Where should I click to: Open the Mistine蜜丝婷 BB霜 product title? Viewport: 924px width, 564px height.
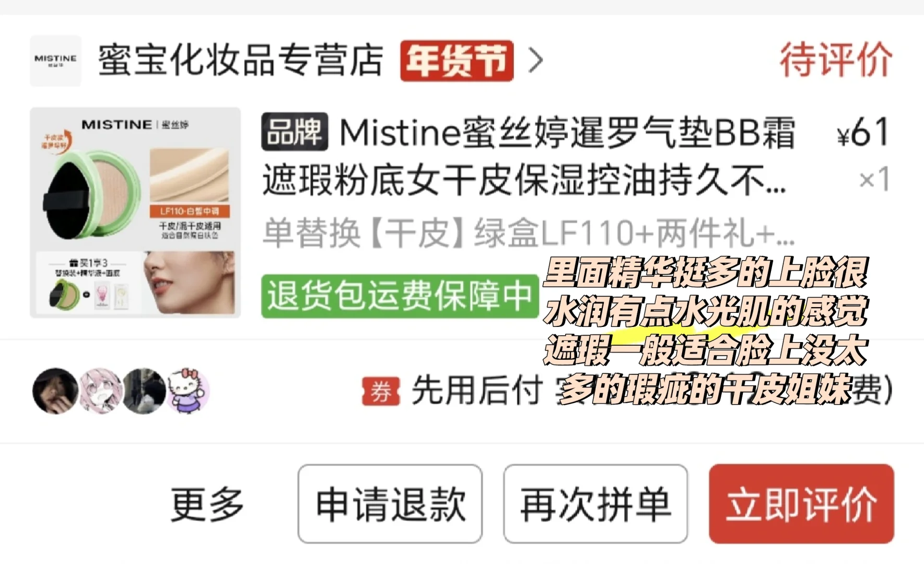(528, 156)
